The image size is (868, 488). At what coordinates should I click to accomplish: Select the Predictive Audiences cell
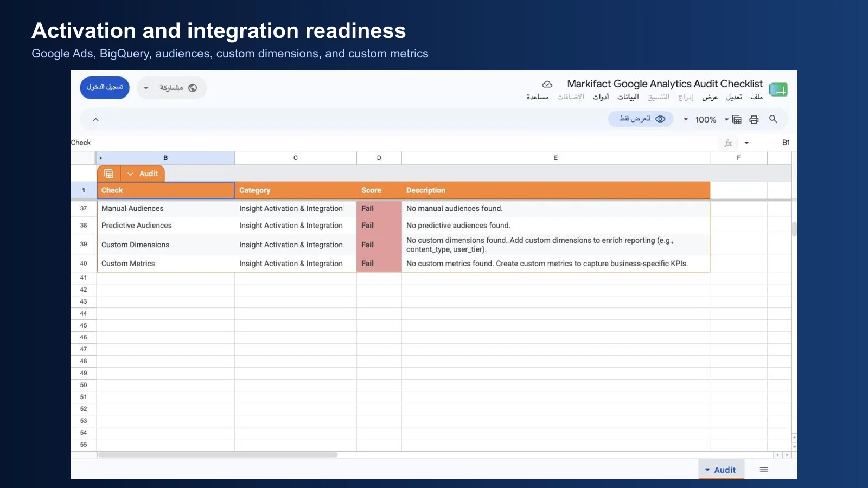165,226
